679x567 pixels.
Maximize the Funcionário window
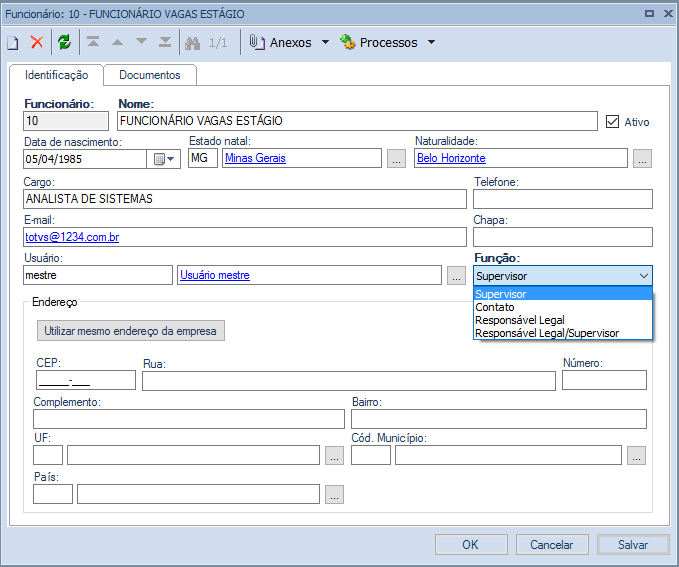pyautogui.click(x=649, y=13)
